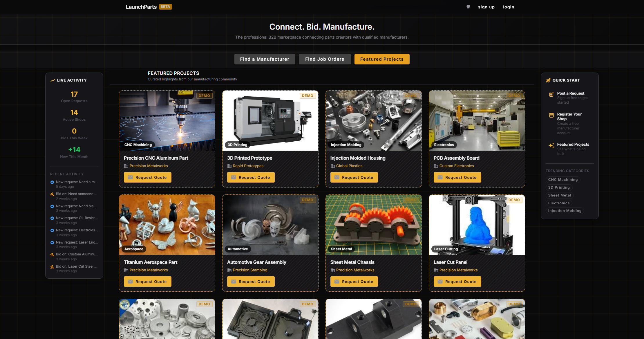The width and height of the screenshot is (644, 339).
Task: Open the Find a Manufacturer tab
Action: pos(265,59)
